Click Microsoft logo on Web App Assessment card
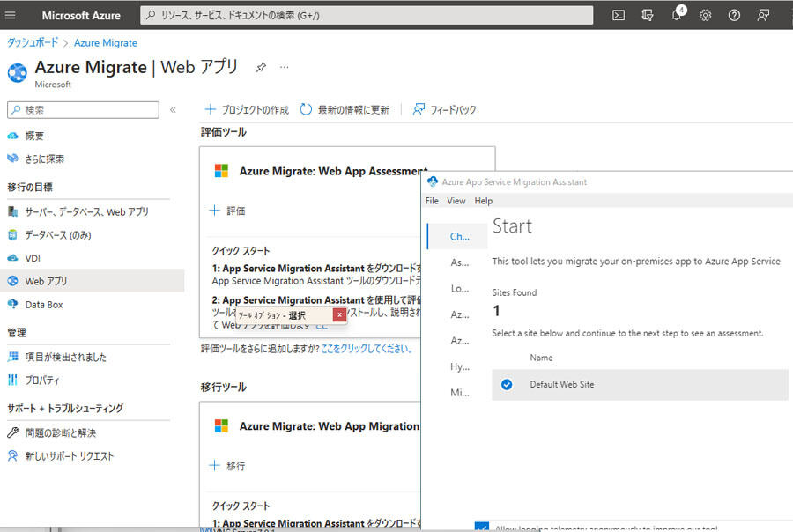 (221, 171)
